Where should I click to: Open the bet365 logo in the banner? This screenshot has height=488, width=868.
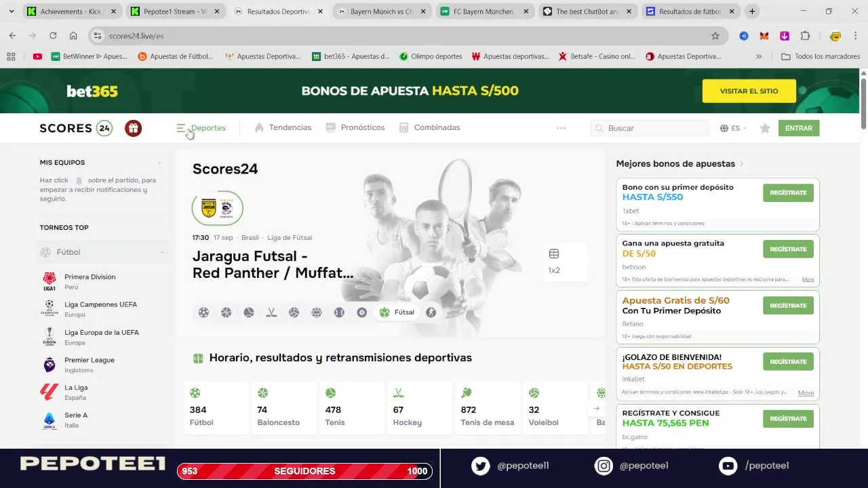tap(92, 91)
